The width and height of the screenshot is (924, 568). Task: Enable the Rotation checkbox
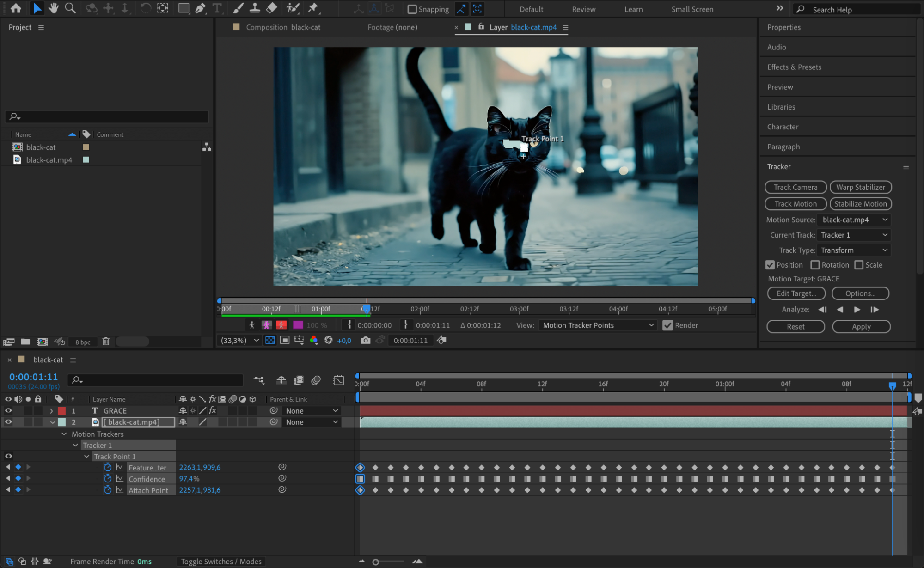tap(815, 265)
